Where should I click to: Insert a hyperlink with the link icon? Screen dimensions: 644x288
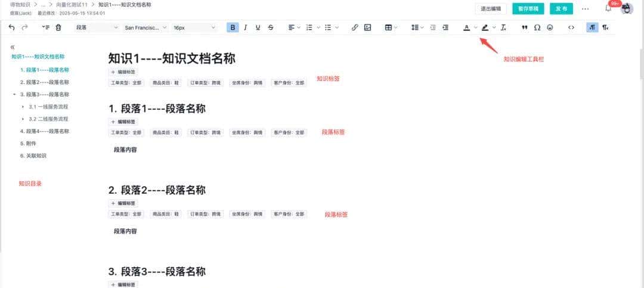[355, 27]
